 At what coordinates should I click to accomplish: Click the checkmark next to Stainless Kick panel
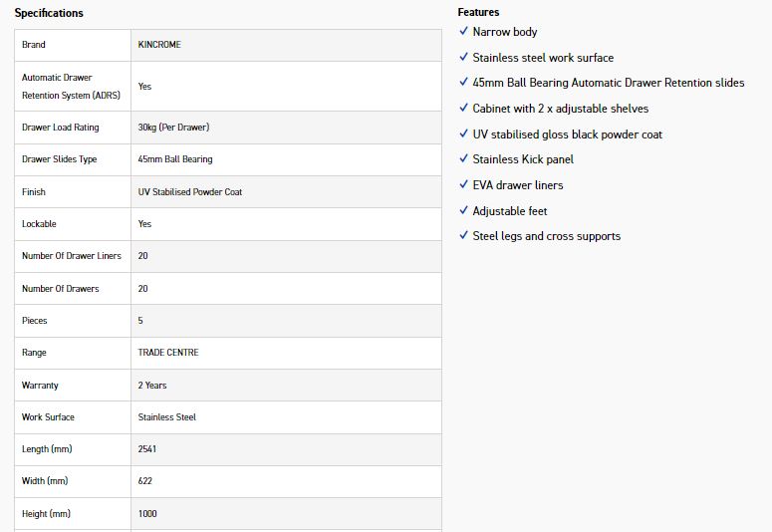pyautogui.click(x=463, y=158)
